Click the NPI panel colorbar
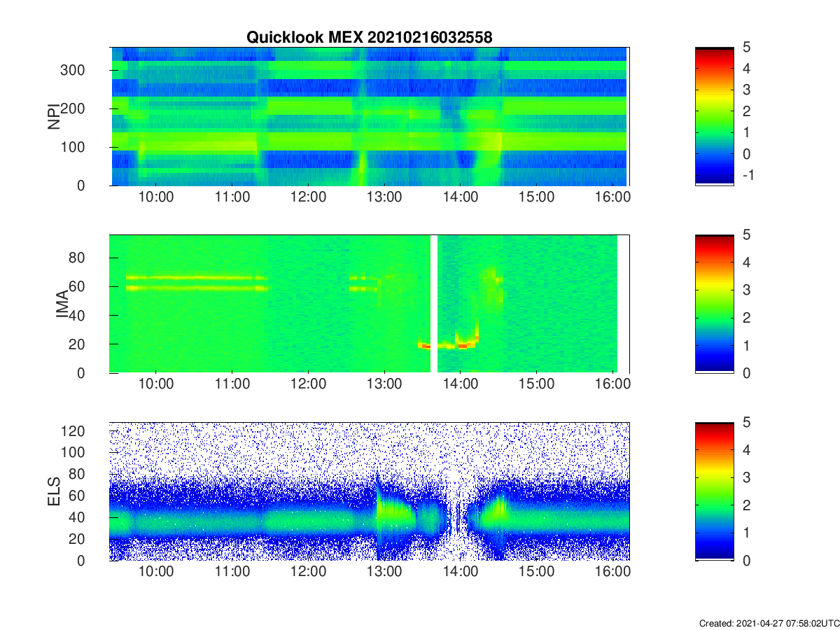The image size is (840, 630). pos(714,115)
